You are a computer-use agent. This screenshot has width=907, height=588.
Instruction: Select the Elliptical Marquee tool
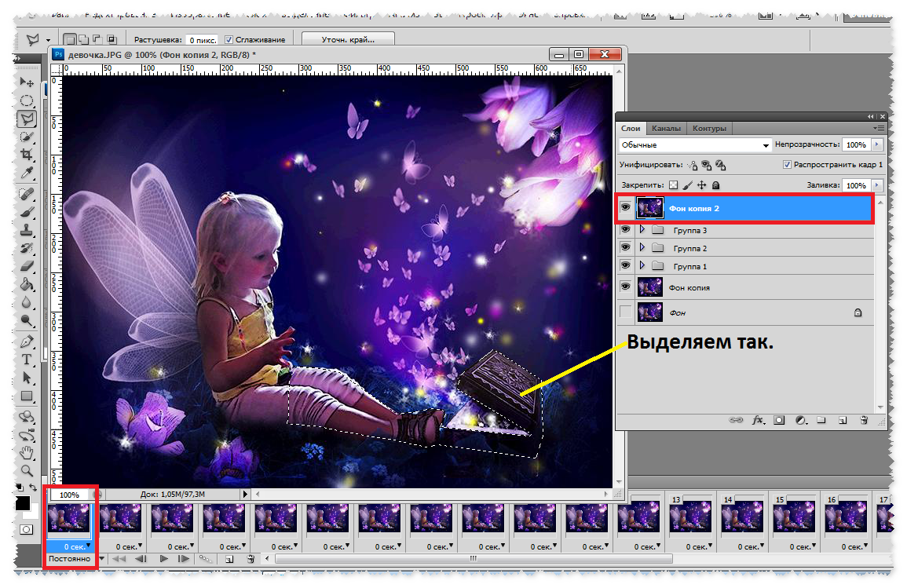[27, 100]
